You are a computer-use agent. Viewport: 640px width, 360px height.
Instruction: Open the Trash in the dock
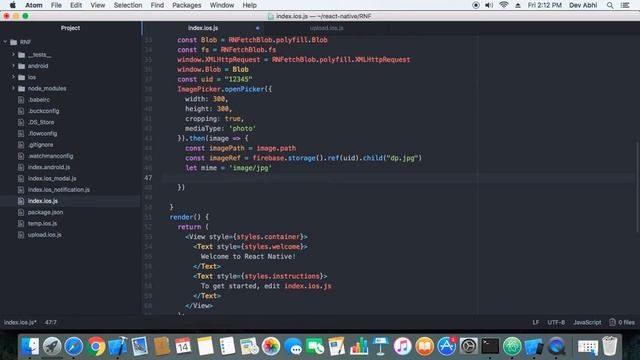click(x=610, y=347)
